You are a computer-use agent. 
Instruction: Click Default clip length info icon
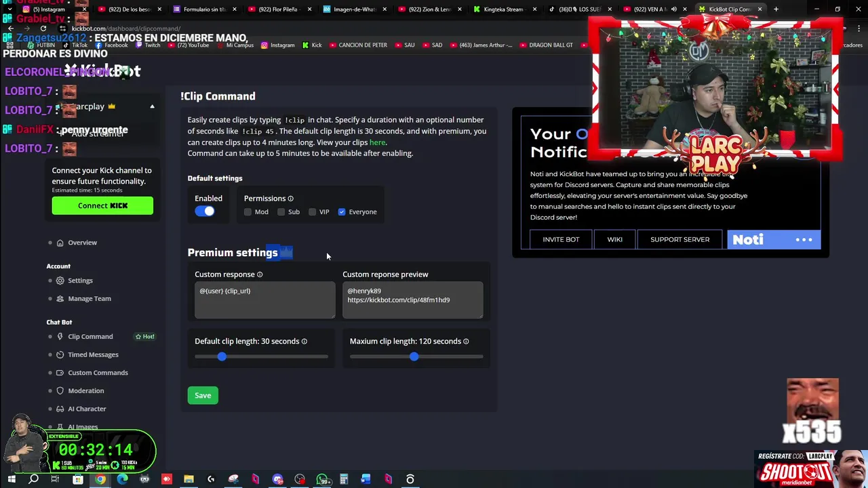(304, 342)
